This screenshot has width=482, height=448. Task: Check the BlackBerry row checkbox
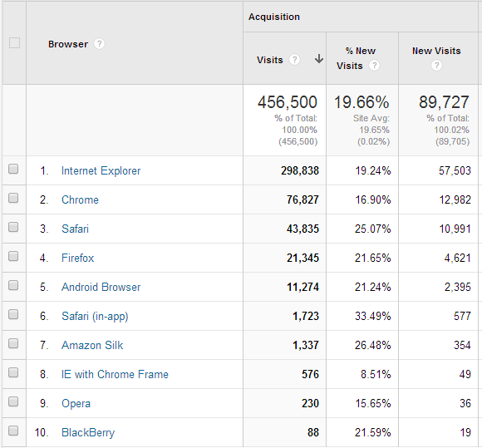(x=13, y=431)
